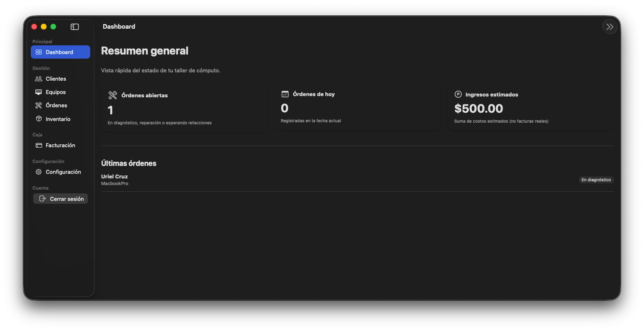Click the Equipos monitor icon

[39, 92]
